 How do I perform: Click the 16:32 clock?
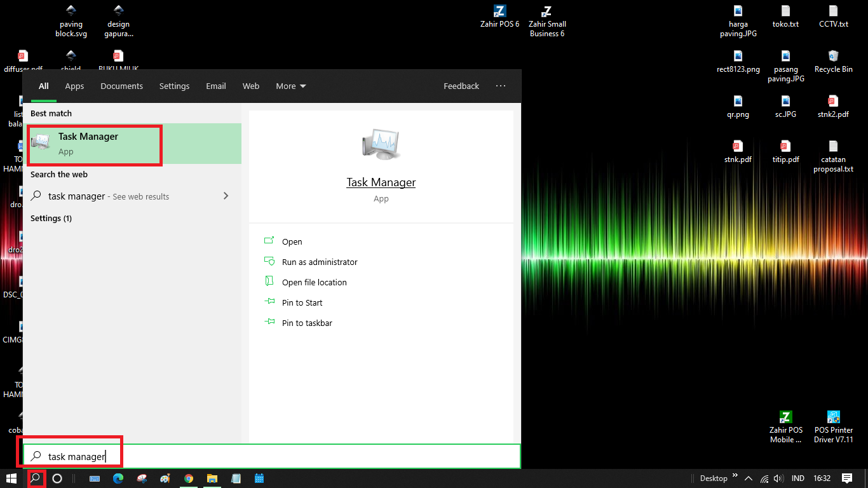pyautogui.click(x=822, y=478)
